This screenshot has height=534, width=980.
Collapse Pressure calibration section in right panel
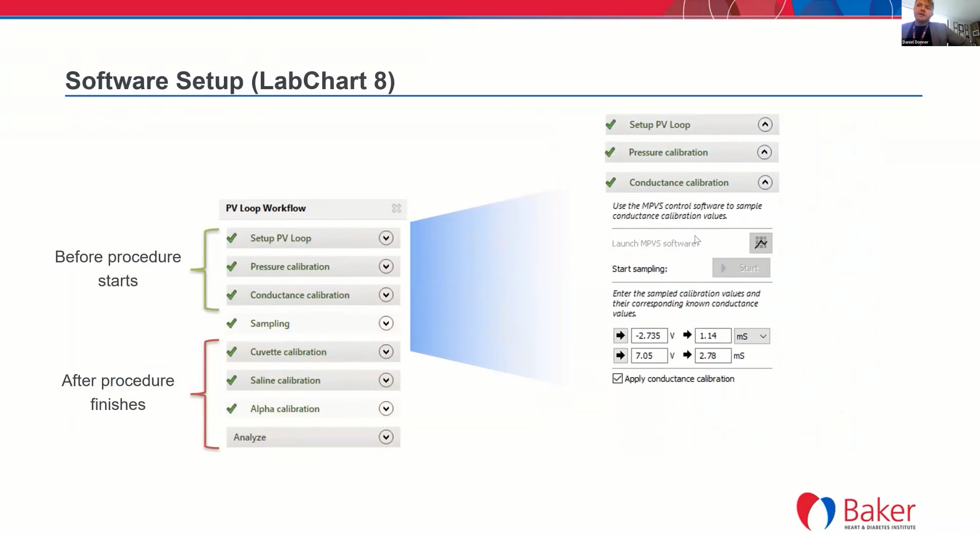click(764, 152)
